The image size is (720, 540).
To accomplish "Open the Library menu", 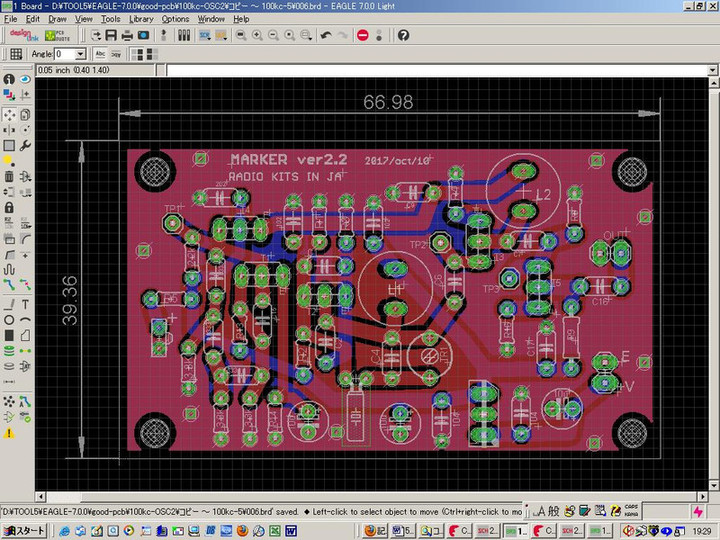I will point(141,19).
